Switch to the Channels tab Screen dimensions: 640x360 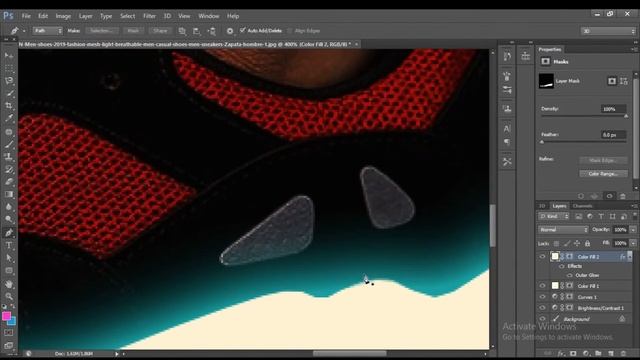pos(582,206)
